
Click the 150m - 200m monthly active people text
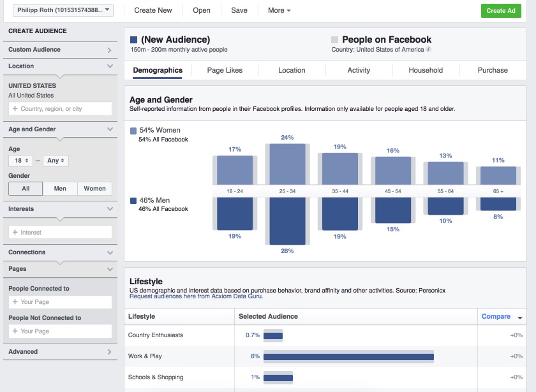click(179, 50)
